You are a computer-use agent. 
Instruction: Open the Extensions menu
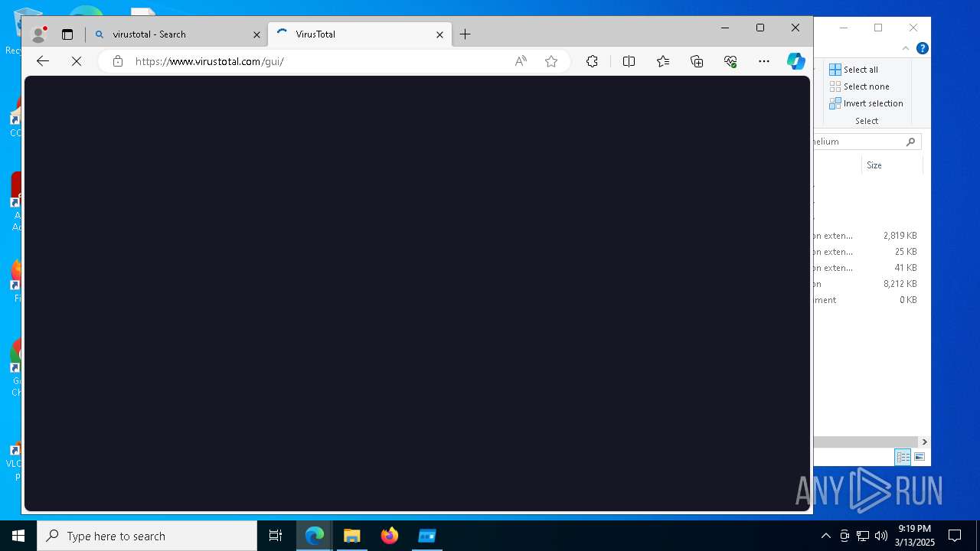(592, 61)
